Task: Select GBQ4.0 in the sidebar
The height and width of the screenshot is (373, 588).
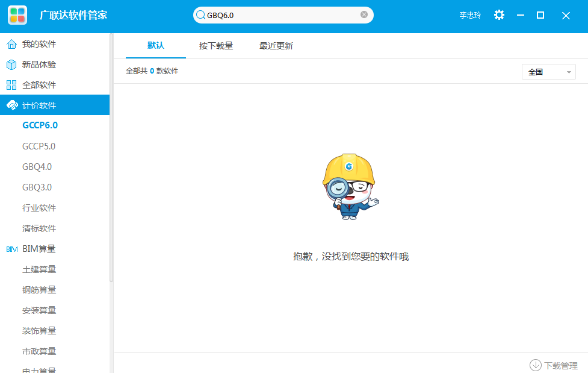Action: (37, 167)
